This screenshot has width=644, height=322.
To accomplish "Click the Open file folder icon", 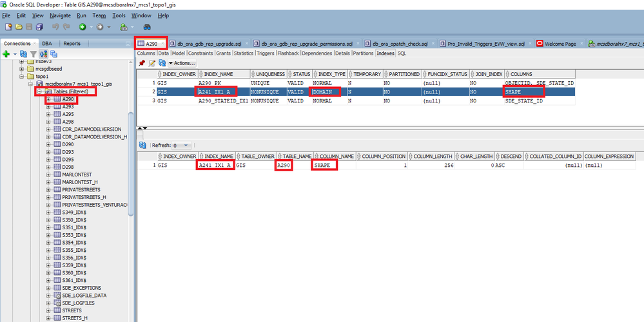I will coord(19,27).
